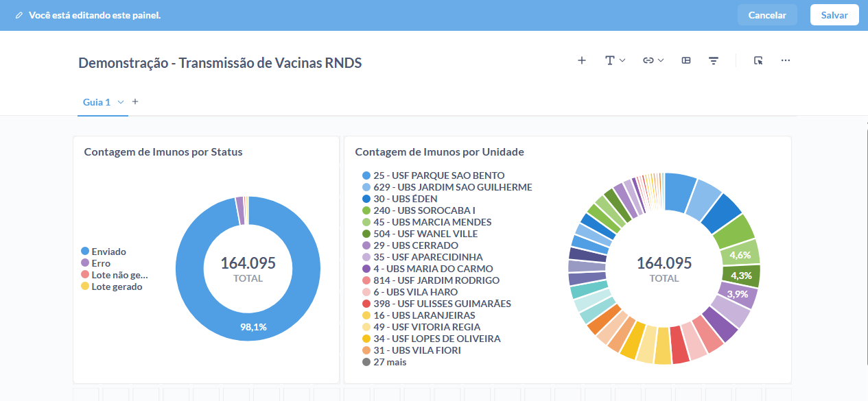Image resolution: width=868 pixels, height=401 pixels.
Task: Open the Guia 1 tab chevron menu
Action: tap(121, 102)
